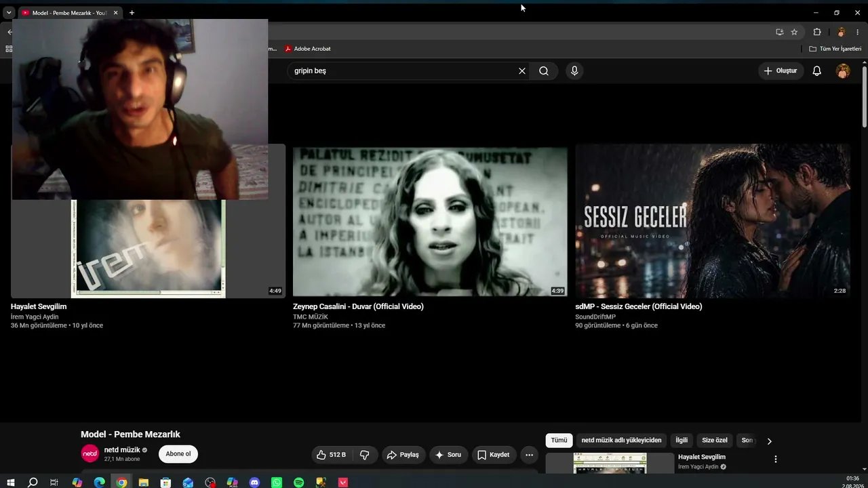Click the Hayalet Sevgilim sidebar thumbnail
This screenshot has width=868, height=488.
[610, 463]
